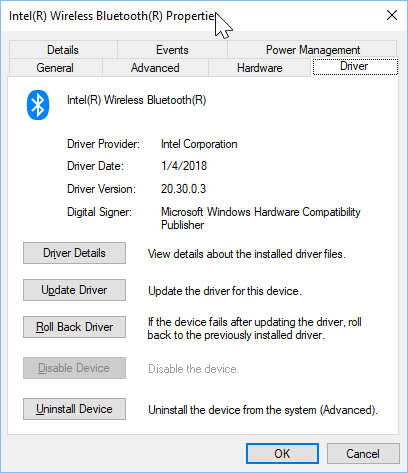Click the driver version 20.30.0.3
408x473 pixels.
click(x=183, y=189)
